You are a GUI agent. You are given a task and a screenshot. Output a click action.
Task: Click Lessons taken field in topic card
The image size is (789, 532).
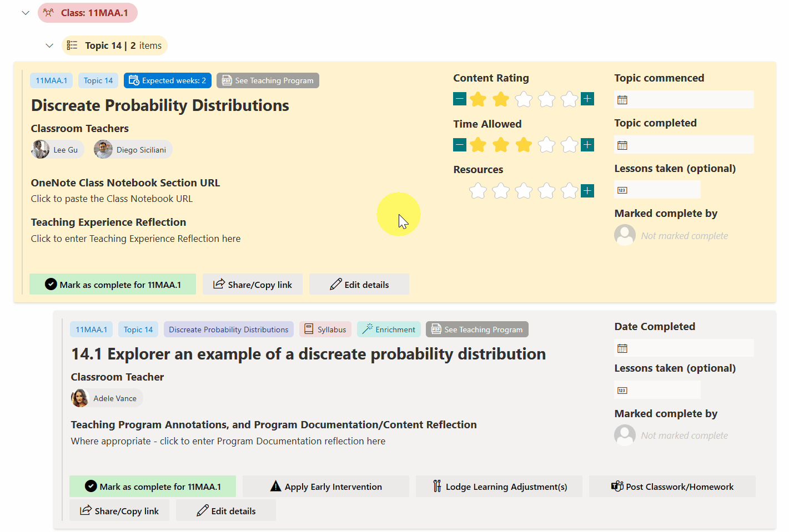pos(657,190)
